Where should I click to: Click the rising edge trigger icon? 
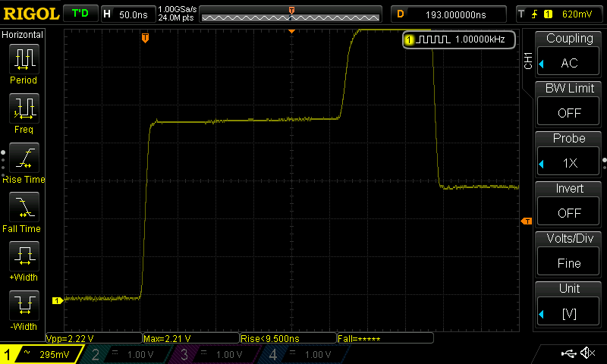point(535,14)
